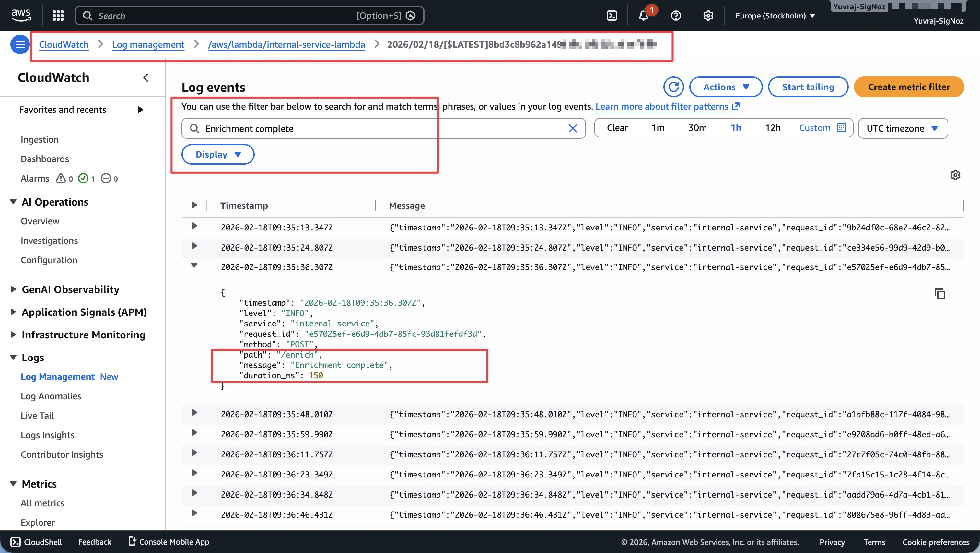Click the Create metric filter button
Viewport: 980px width, 553px height.
[x=909, y=87]
